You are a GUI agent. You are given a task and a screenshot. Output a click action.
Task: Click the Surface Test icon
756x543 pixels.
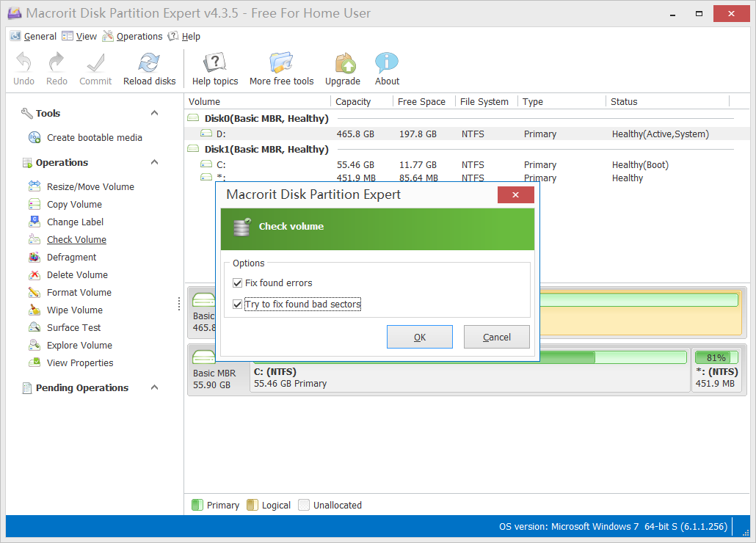[x=34, y=327]
